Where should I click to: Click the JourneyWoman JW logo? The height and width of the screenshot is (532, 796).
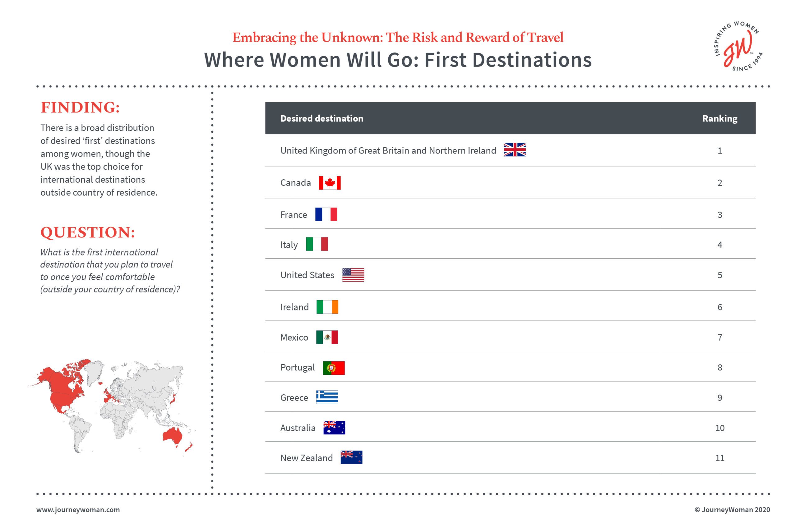(738, 47)
